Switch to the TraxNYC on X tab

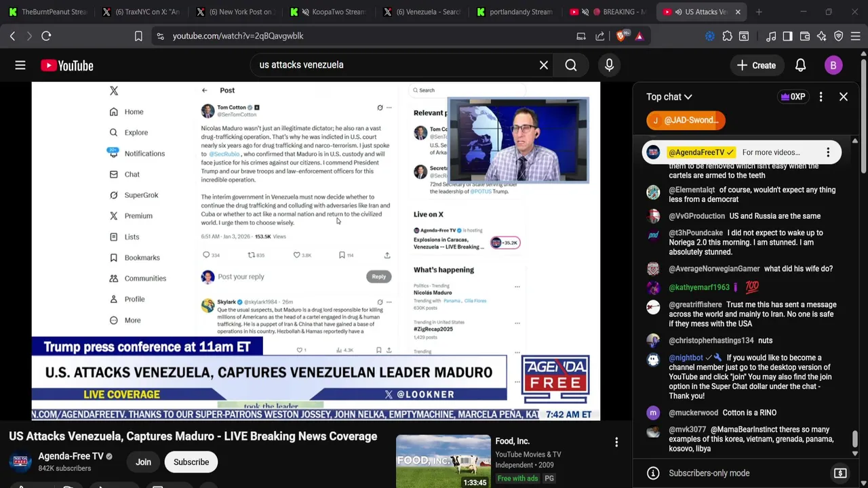[140, 12]
